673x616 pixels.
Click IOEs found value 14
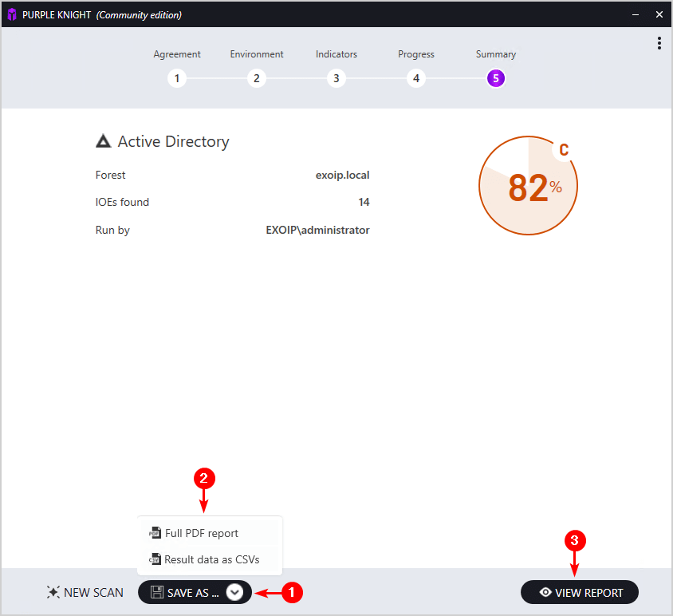point(364,202)
